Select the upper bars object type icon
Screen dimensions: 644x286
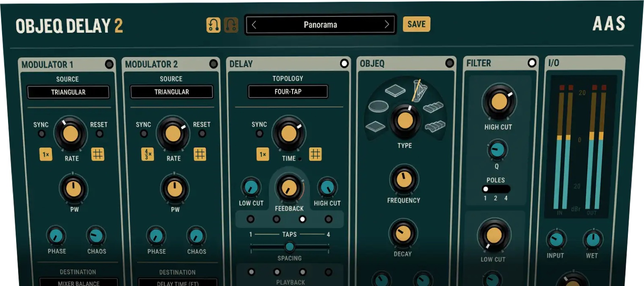click(x=433, y=107)
